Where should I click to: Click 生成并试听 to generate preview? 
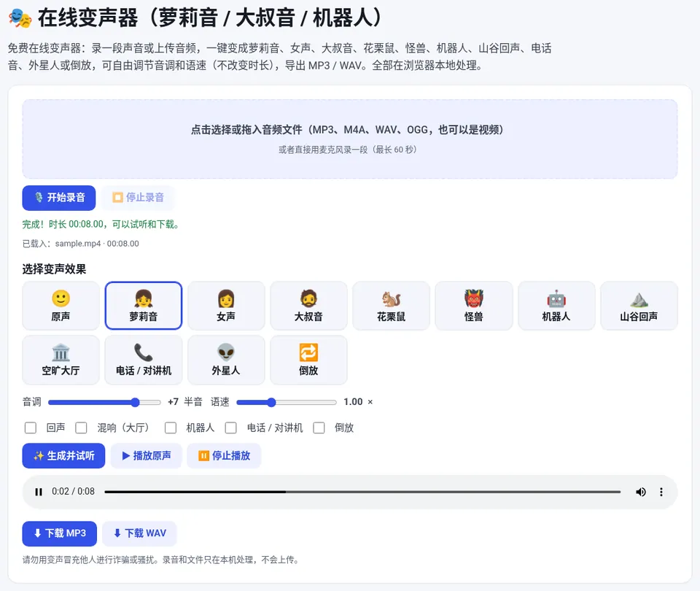click(x=64, y=455)
